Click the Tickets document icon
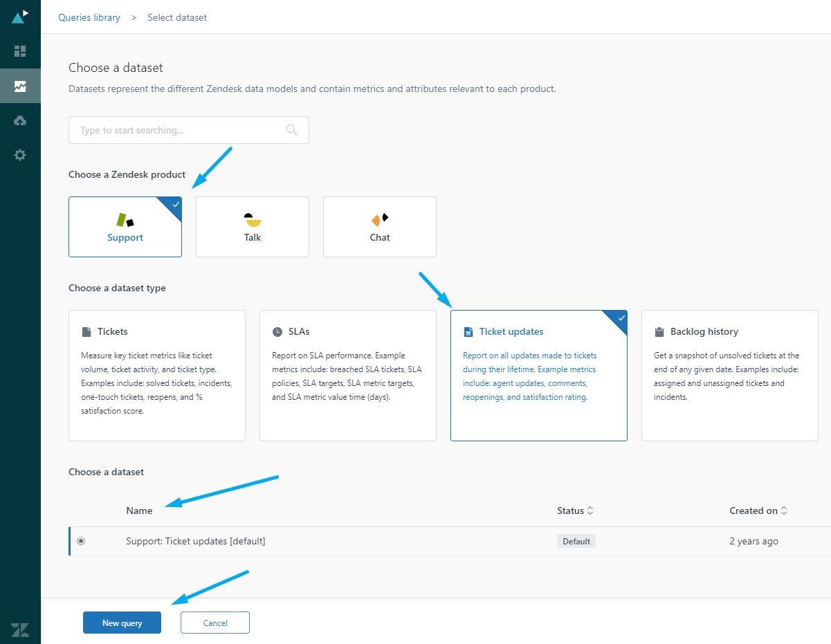Screen dimensions: 831x644 86,332
